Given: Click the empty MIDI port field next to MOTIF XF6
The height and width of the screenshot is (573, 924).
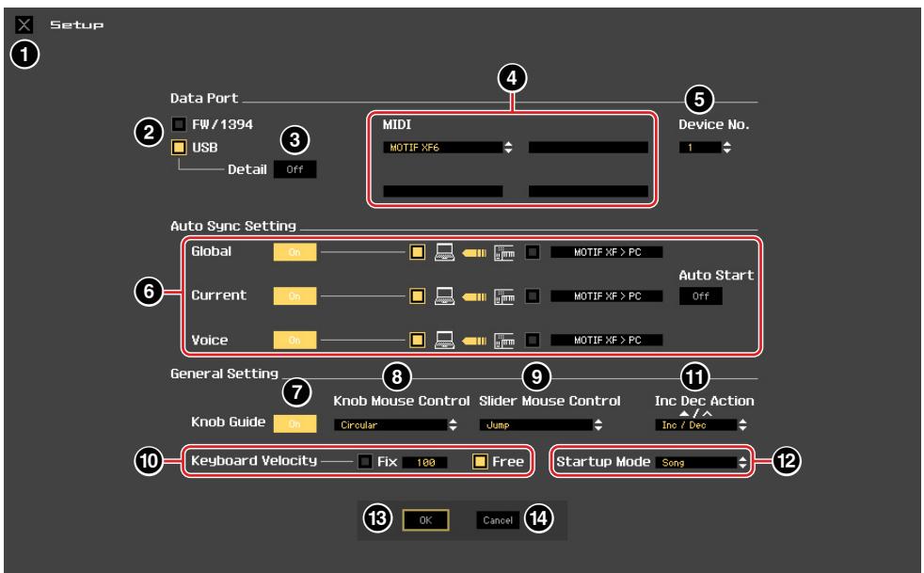Looking at the screenshot, I should [x=588, y=148].
